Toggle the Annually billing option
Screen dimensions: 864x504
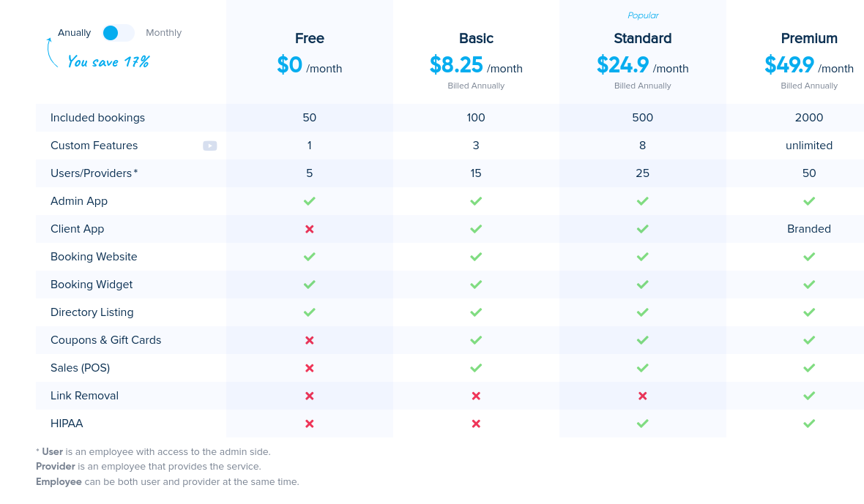[x=74, y=32]
